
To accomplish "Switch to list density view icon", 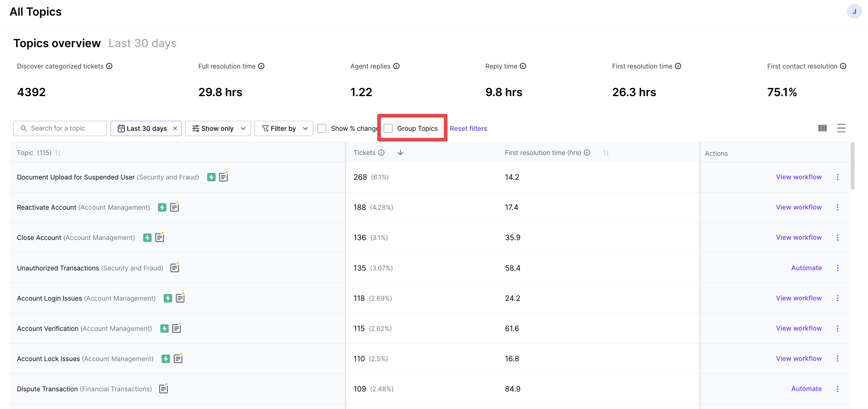I will (841, 128).
